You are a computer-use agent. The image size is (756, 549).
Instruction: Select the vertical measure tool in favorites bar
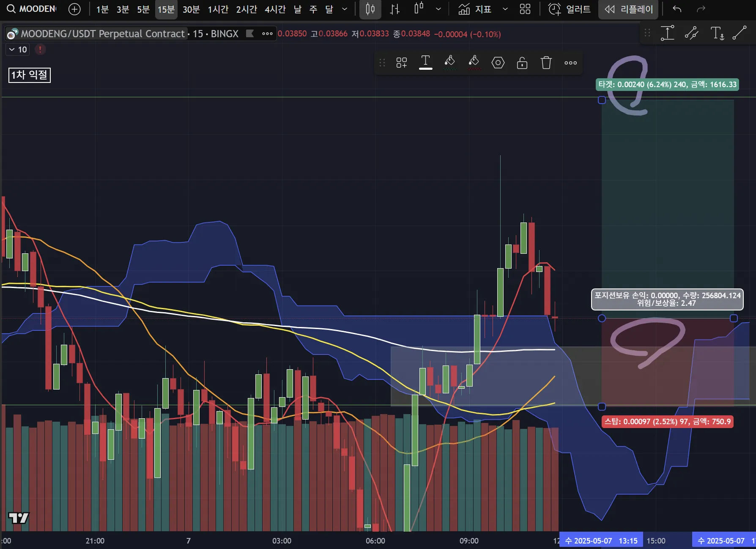(x=667, y=33)
